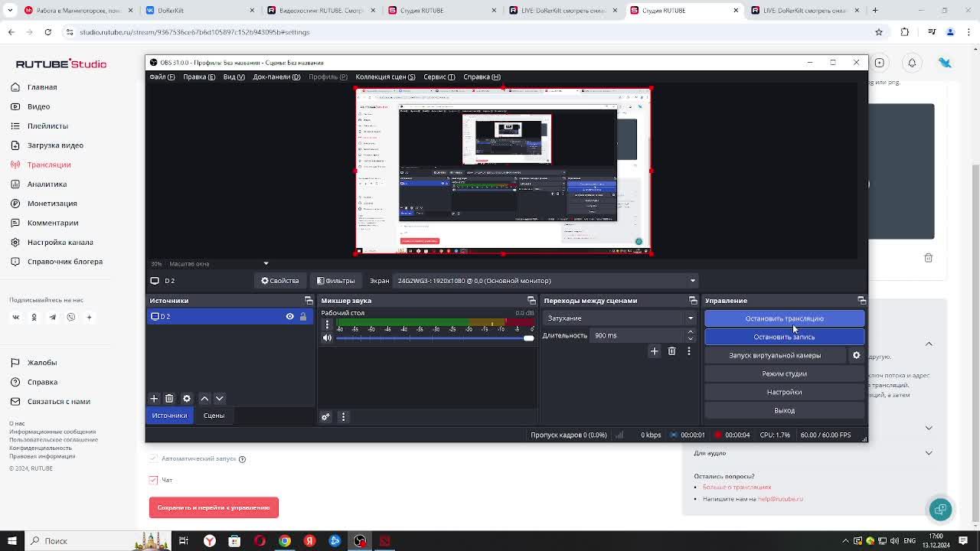Open the Вид menu in OBS
Image resolution: width=980 pixels, height=551 pixels.
tap(234, 77)
